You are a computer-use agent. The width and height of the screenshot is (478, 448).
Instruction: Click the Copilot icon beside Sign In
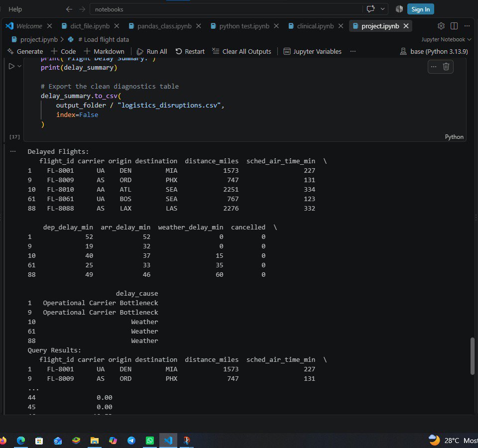pyautogui.click(x=399, y=9)
